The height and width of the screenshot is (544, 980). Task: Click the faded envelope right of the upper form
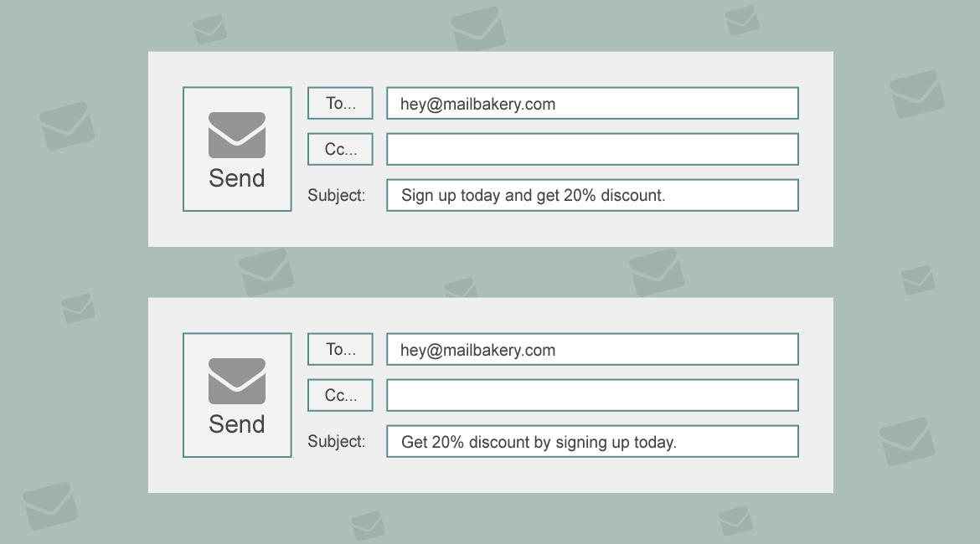[x=917, y=94]
